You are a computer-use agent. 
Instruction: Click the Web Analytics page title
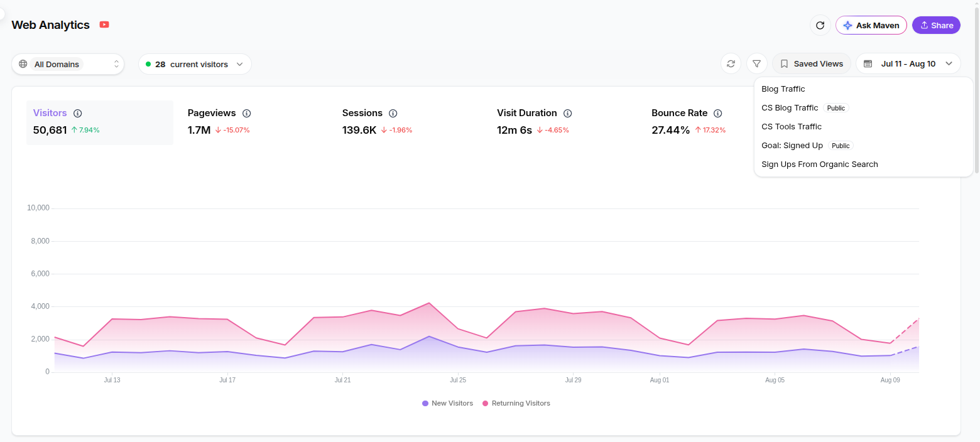[51, 25]
